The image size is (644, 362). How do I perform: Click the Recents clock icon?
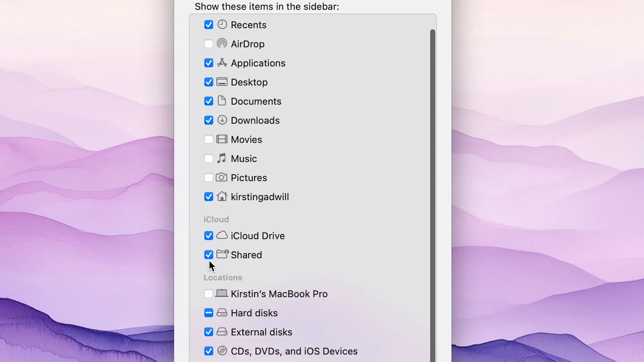click(x=222, y=24)
